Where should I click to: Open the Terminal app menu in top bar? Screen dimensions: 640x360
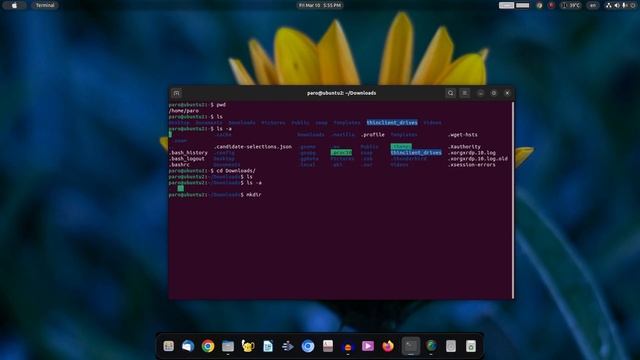(45, 5)
